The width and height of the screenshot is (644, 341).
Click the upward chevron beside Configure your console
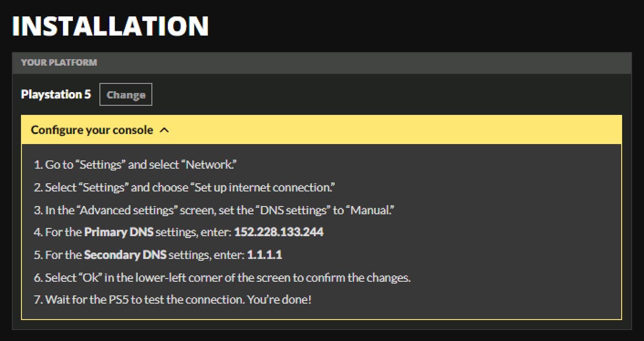coord(165,130)
